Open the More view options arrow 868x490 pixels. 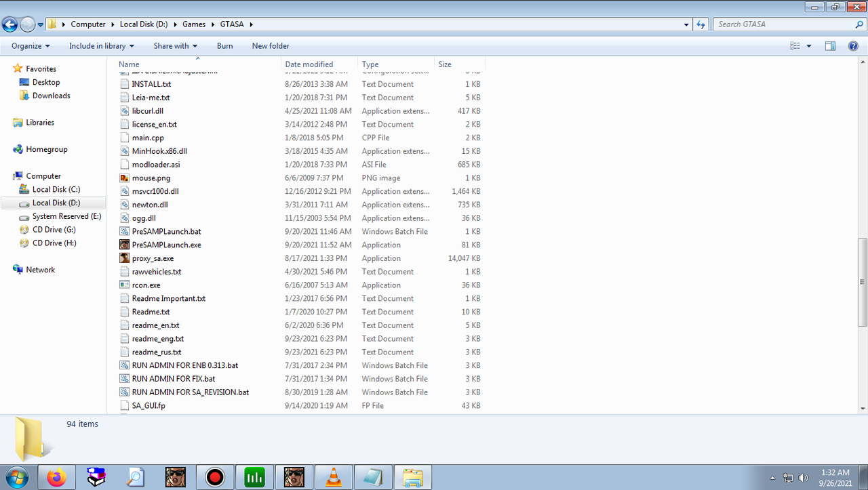[809, 46]
